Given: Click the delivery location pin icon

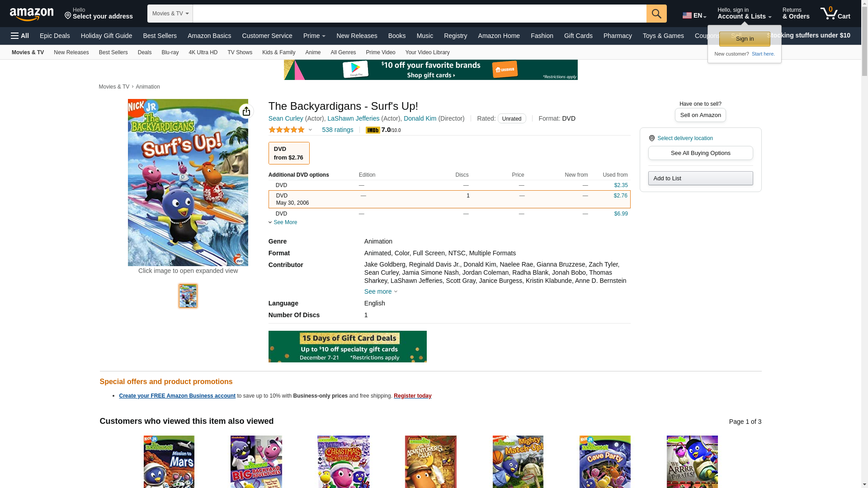Looking at the screenshot, I should [x=651, y=138].
